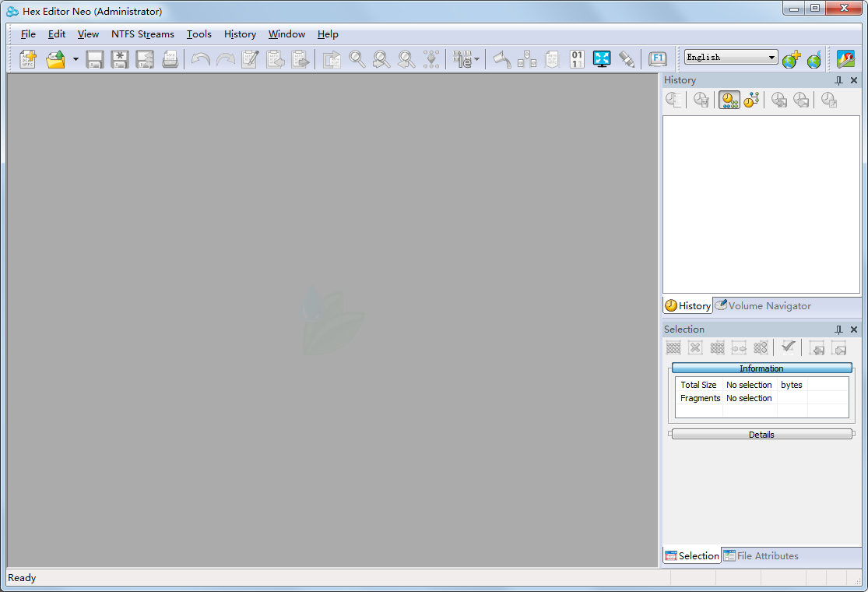
Task: Open the Help menu
Action: point(328,33)
